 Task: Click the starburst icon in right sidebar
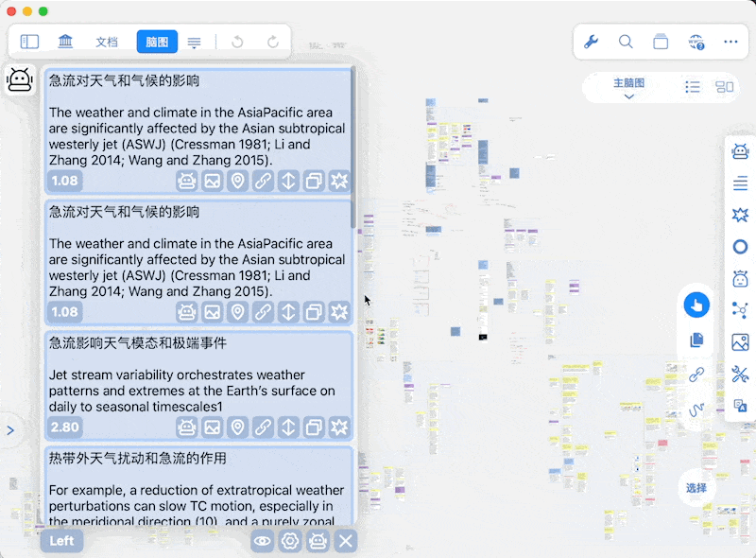click(x=740, y=215)
